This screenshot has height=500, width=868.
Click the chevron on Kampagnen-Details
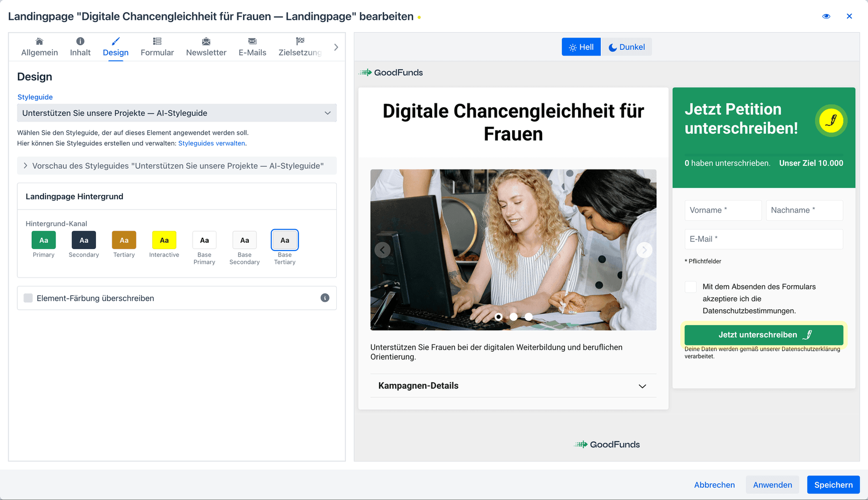tap(642, 386)
